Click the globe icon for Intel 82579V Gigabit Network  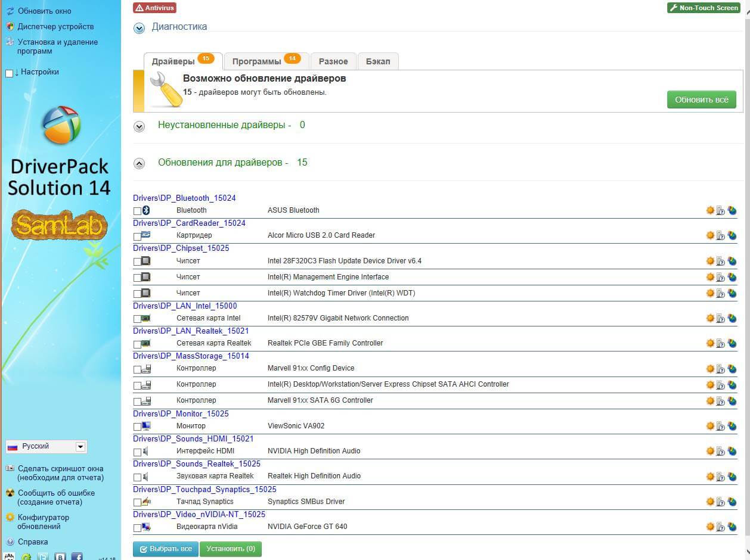(x=732, y=318)
